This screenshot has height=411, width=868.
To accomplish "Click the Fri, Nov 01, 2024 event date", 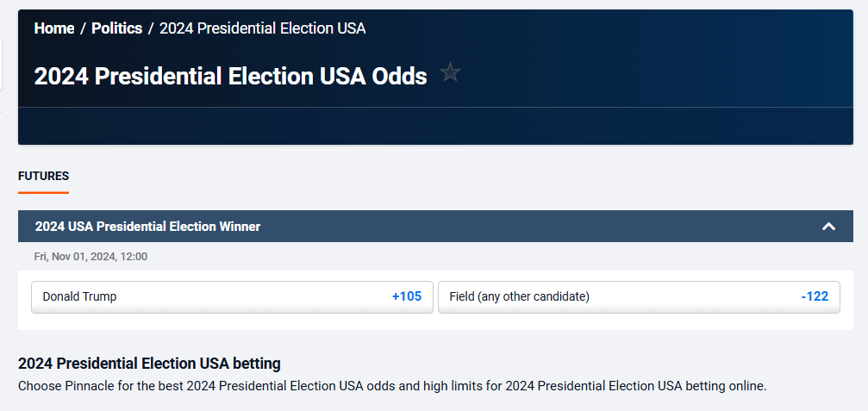I will pos(91,256).
